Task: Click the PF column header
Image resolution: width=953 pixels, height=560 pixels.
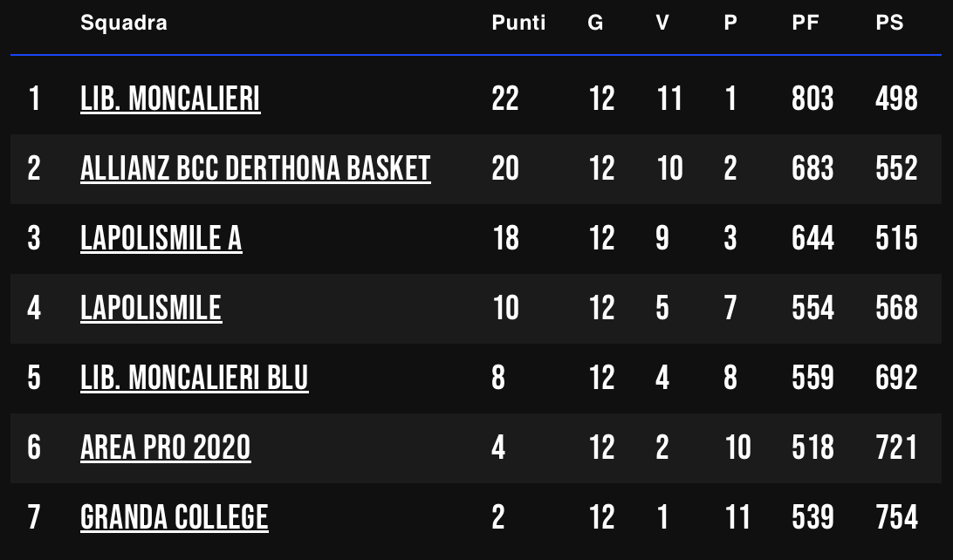Action: point(806,23)
